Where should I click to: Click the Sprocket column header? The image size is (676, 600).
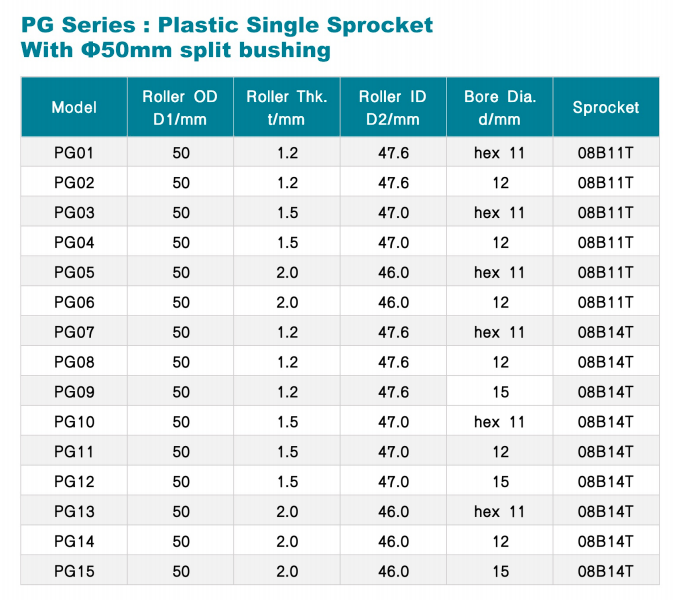click(x=606, y=107)
